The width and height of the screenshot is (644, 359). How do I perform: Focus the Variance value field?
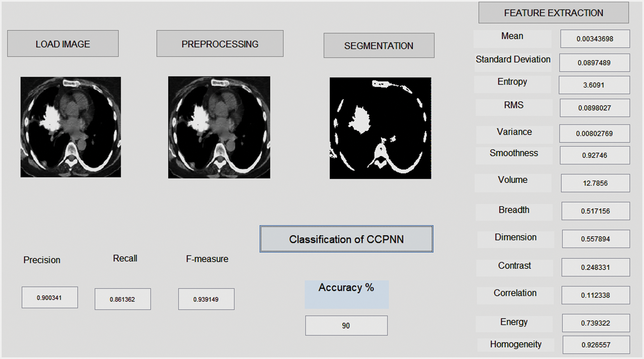tap(594, 134)
